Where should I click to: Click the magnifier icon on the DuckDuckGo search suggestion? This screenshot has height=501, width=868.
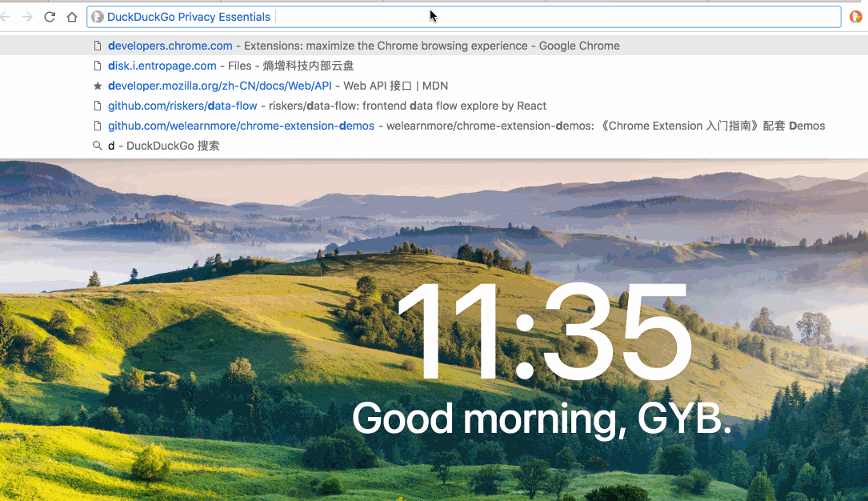point(97,146)
